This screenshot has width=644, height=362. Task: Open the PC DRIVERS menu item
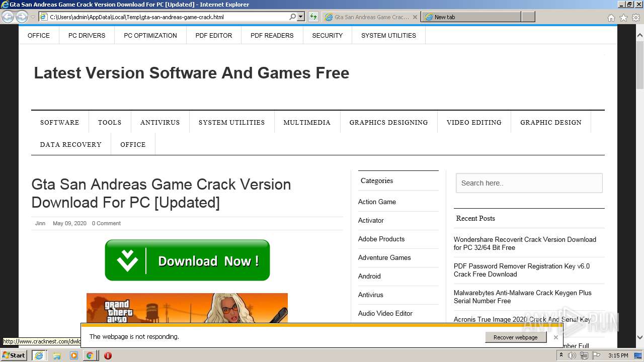(87, 36)
